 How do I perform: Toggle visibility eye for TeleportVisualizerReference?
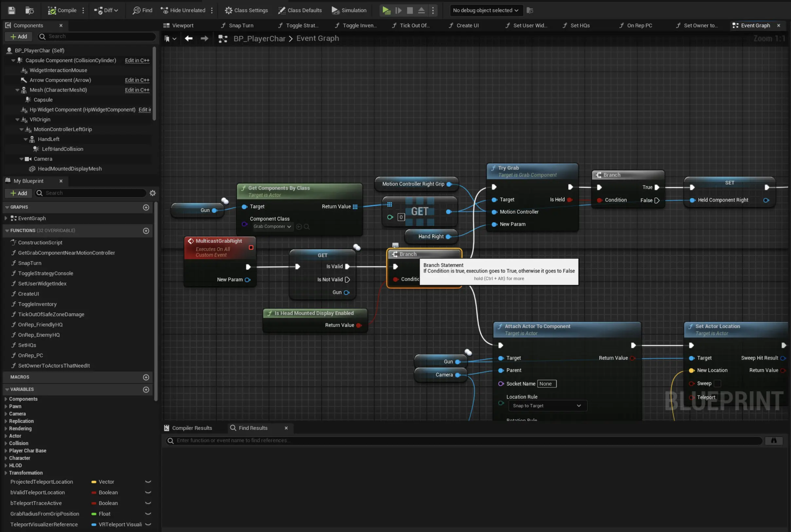[148, 524]
